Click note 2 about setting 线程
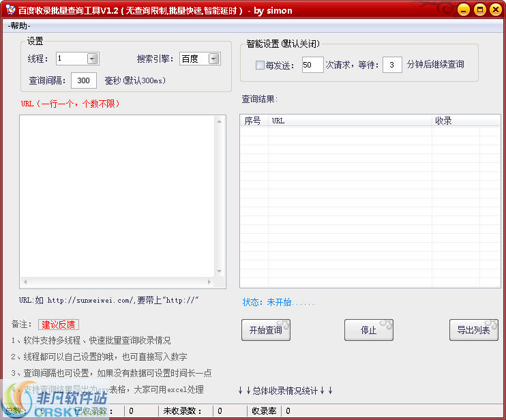Viewport: 506px width, 420px height. click(99, 357)
